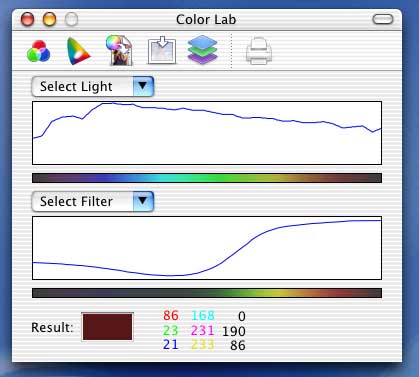
Task: Open the color gamut triangle tool
Action: tap(78, 51)
